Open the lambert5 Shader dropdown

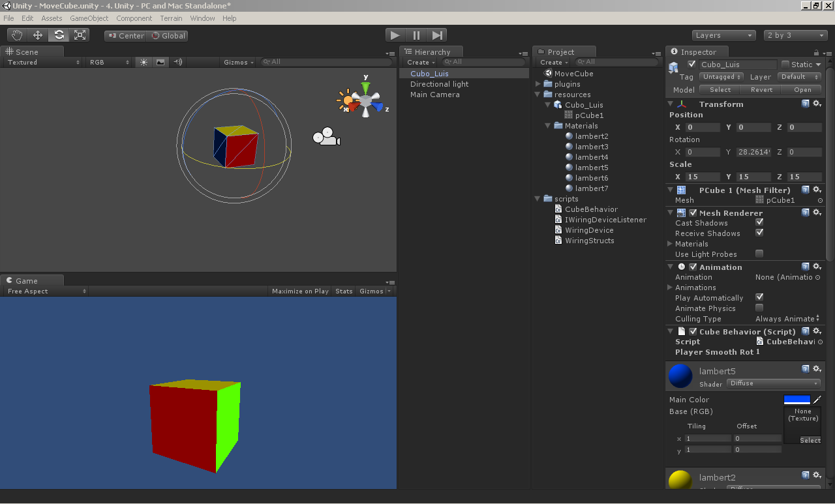[774, 383]
